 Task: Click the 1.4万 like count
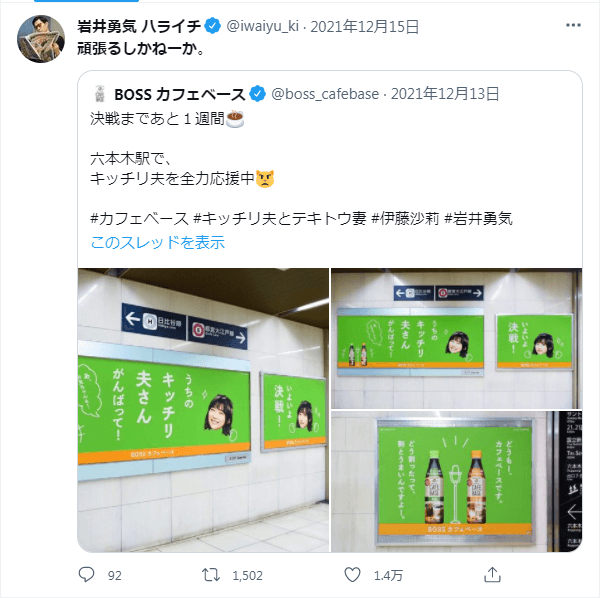(x=388, y=575)
